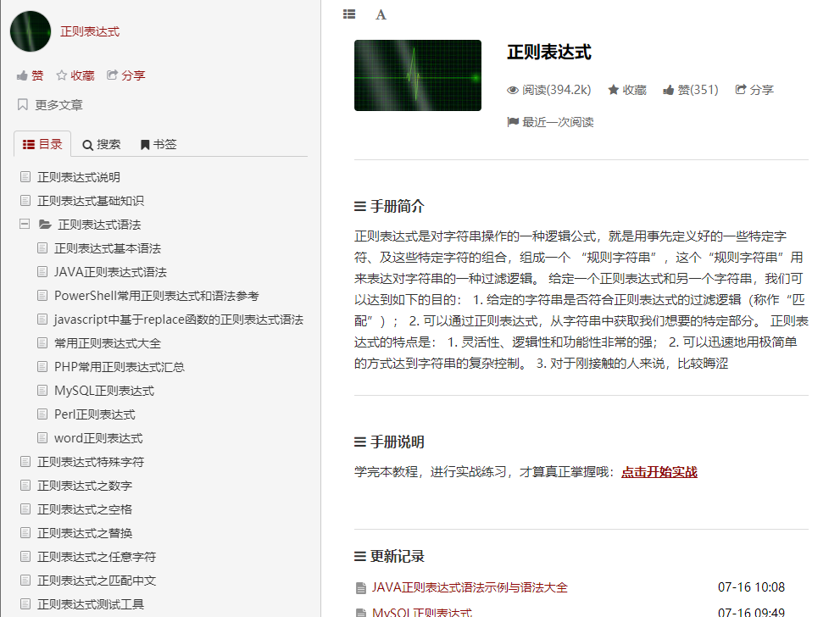
Task: Click the 07-16 10:08 timestamp
Action: coord(751,587)
